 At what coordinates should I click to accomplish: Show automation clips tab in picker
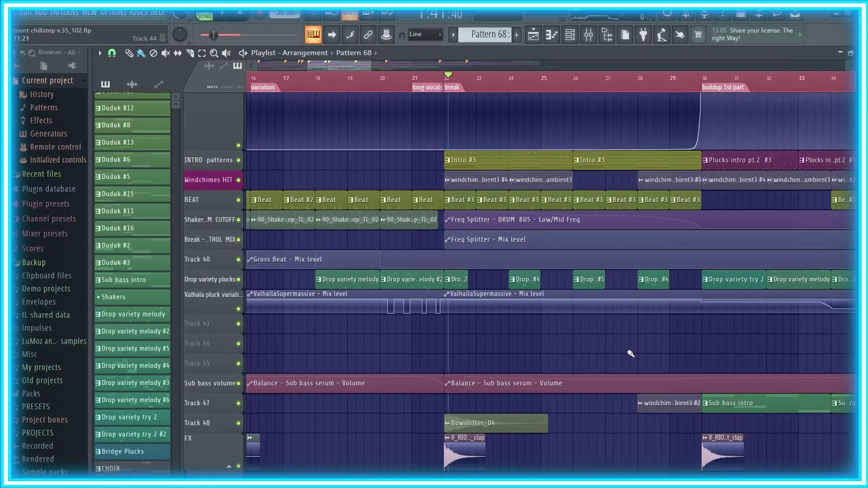coord(159,84)
